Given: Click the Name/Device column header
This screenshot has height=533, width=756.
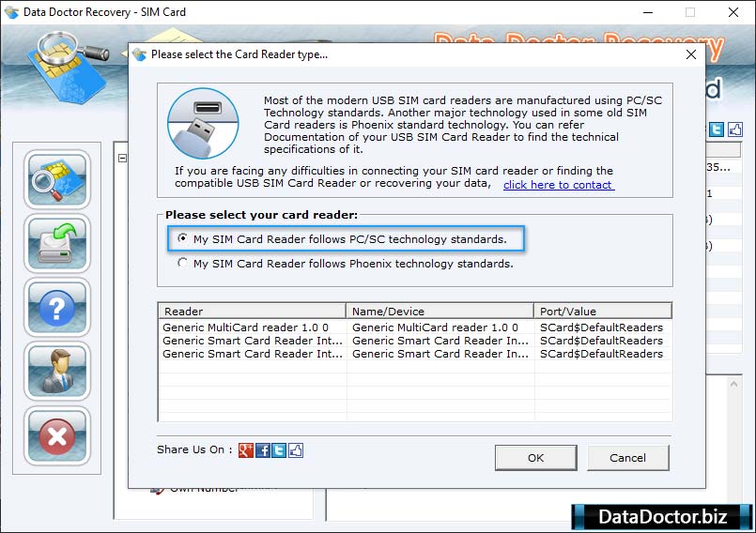Looking at the screenshot, I should tap(440, 312).
